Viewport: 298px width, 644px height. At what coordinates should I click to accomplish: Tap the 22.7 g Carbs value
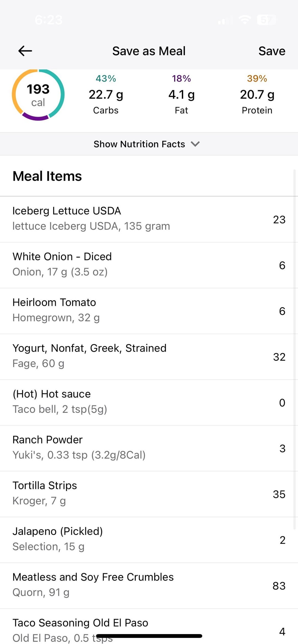tap(106, 95)
